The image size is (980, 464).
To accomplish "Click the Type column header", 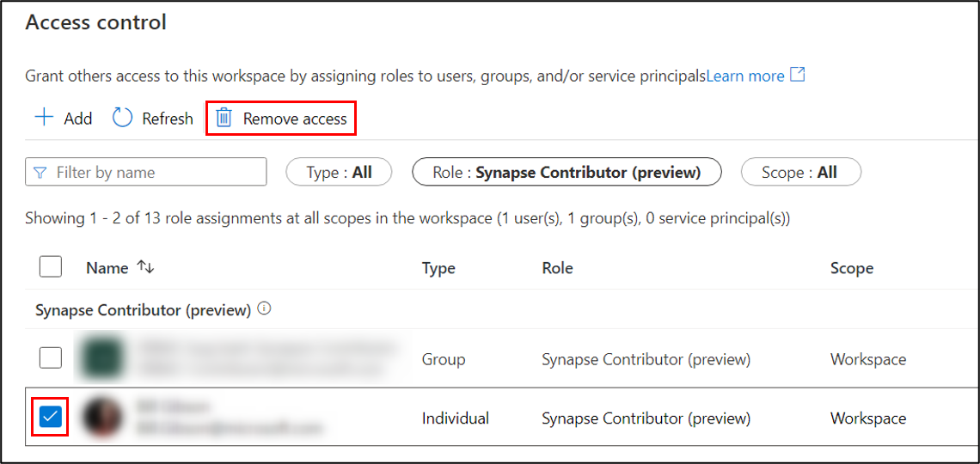I will point(438,269).
